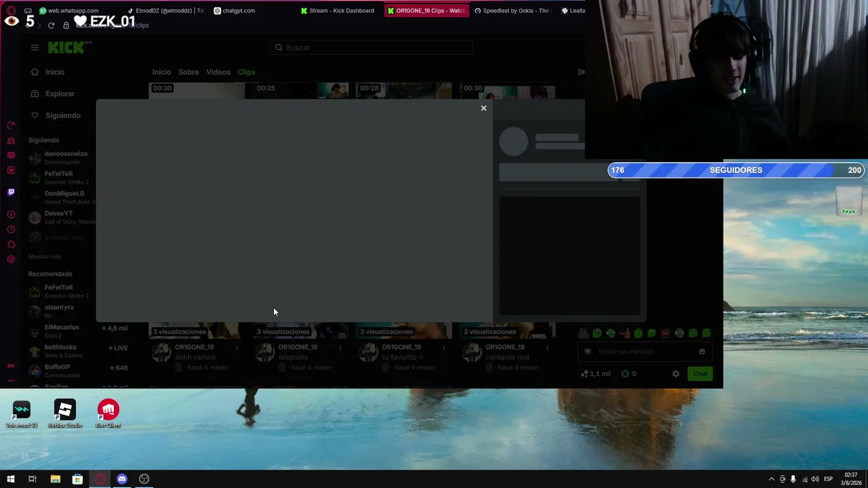Open DonMiguelL0 followed channel
This screenshot has width=868, height=488.
click(x=60, y=197)
